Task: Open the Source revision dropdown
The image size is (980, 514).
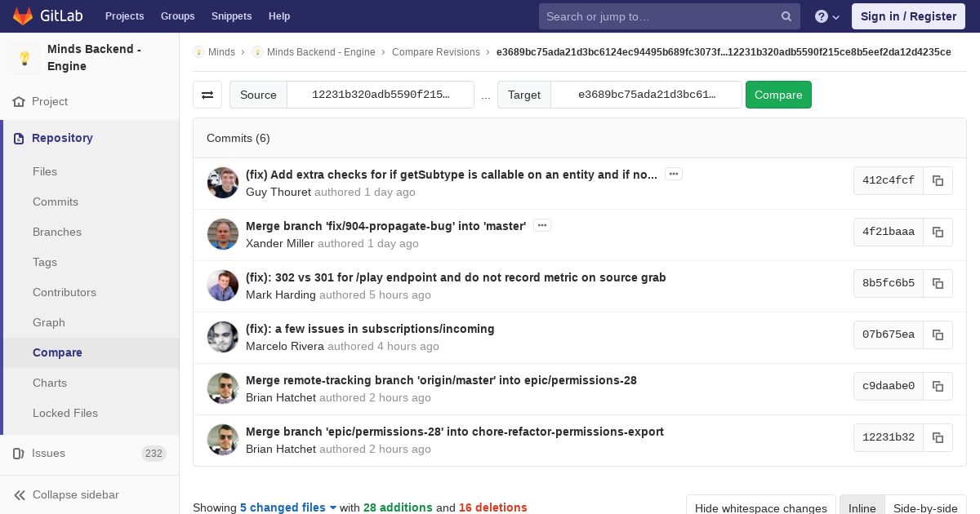Action: point(381,95)
